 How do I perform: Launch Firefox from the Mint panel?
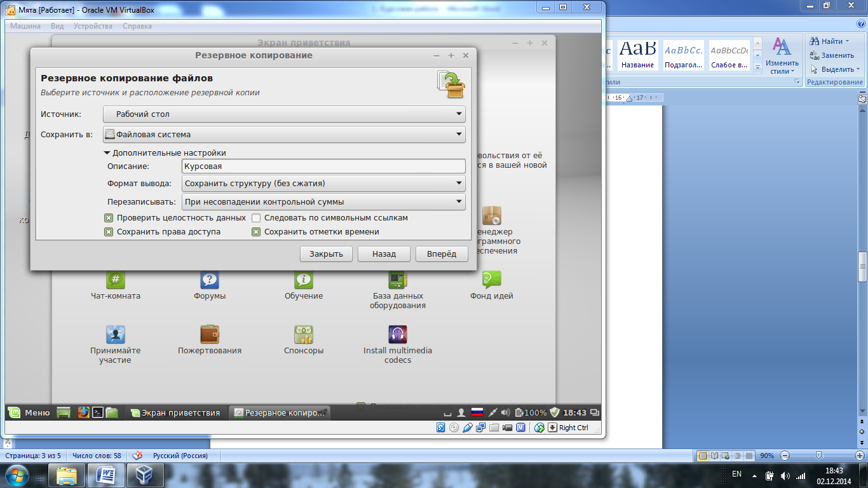[x=83, y=412]
